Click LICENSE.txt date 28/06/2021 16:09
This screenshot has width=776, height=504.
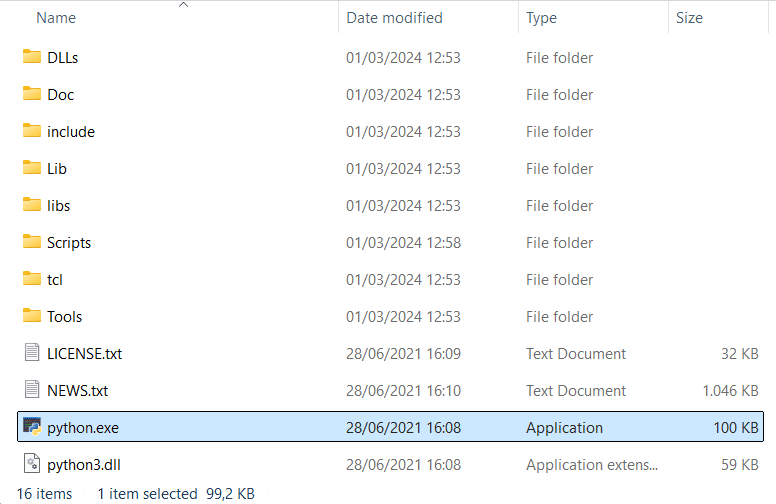[x=403, y=353]
